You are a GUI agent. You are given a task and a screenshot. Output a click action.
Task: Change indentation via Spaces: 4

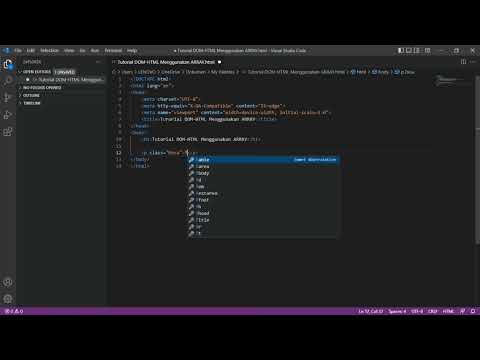[397, 311]
